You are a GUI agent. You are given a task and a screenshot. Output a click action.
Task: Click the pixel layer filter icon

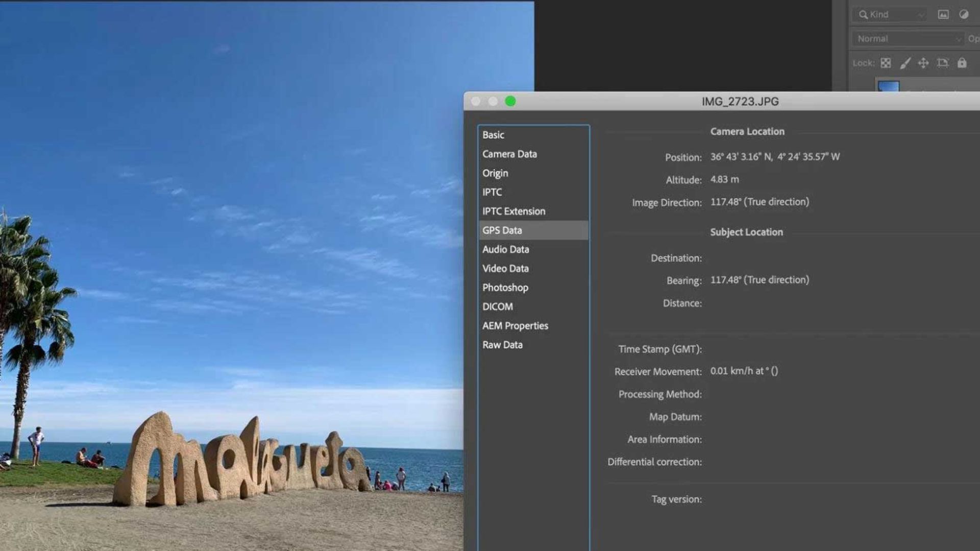pyautogui.click(x=943, y=14)
